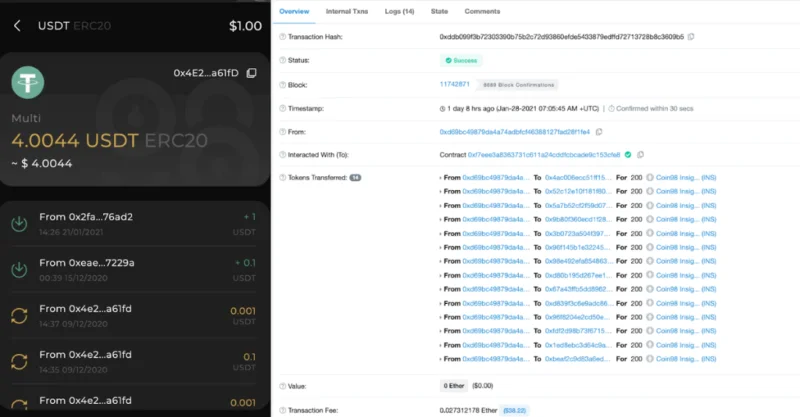The height and width of the screenshot is (417, 800).
Task: Click token icon in the 0xbeaf2c9d83a6ed row
Action: click(x=649, y=359)
